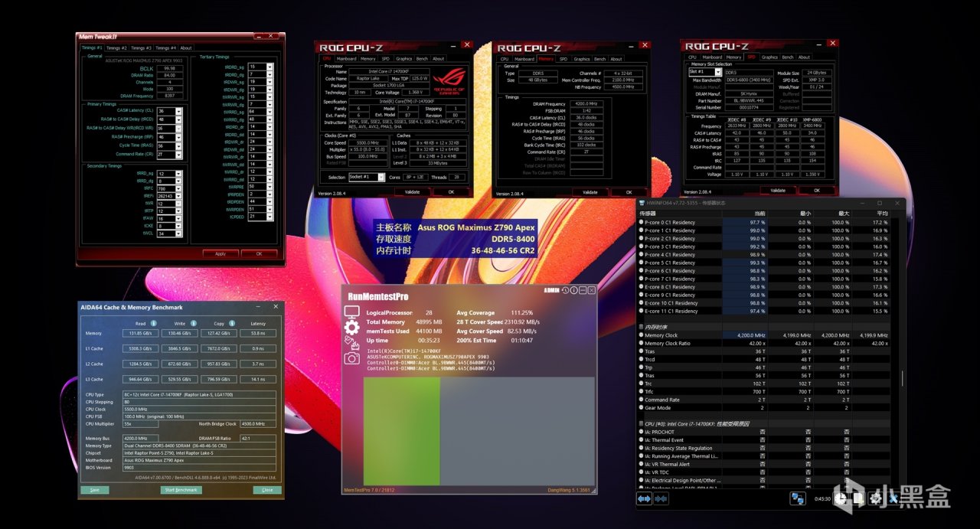Click the 当前 column header in HWiNFO

click(759, 212)
